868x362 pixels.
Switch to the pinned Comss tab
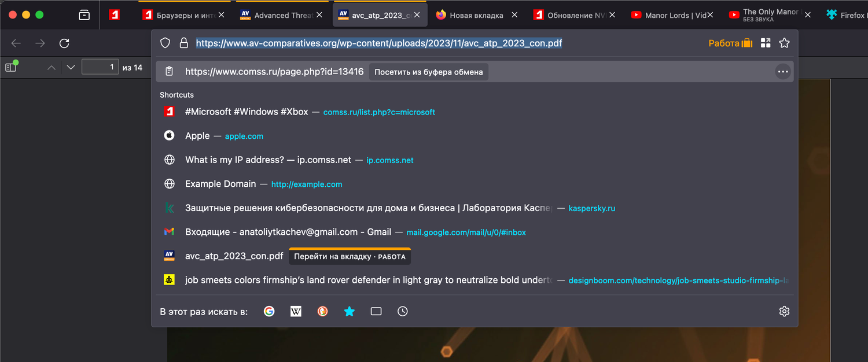click(115, 15)
